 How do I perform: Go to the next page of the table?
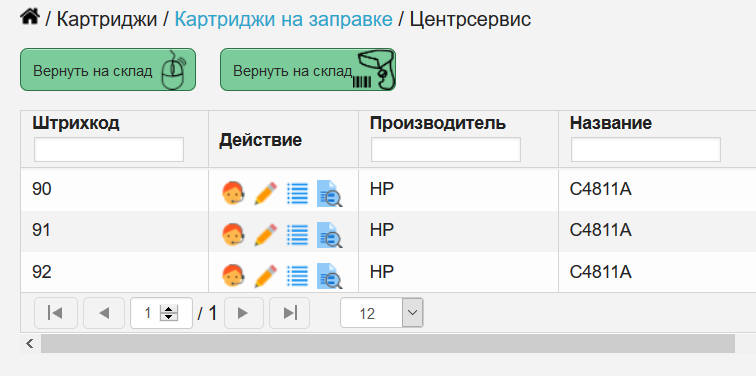[x=244, y=313]
